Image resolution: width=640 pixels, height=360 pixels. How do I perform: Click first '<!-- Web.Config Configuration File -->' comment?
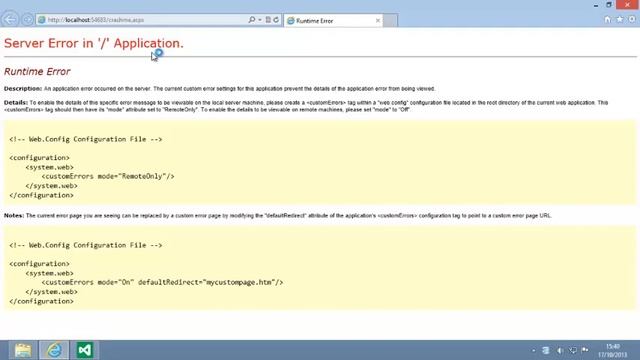point(86,139)
